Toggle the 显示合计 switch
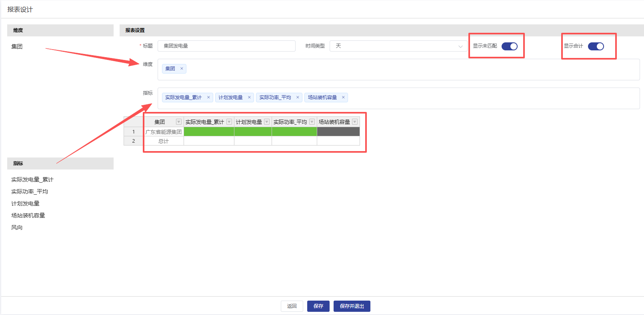The image size is (644, 315). point(596,46)
